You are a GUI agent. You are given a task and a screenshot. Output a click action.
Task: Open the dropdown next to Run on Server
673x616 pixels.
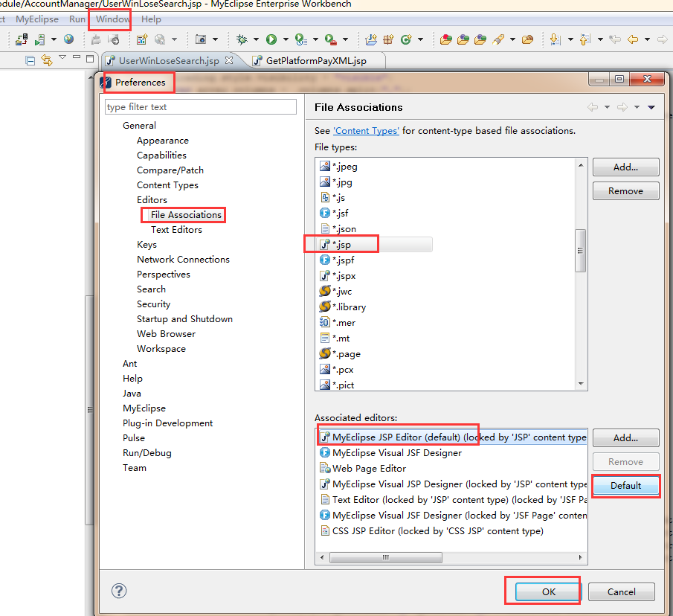pyautogui.click(x=315, y=39)
